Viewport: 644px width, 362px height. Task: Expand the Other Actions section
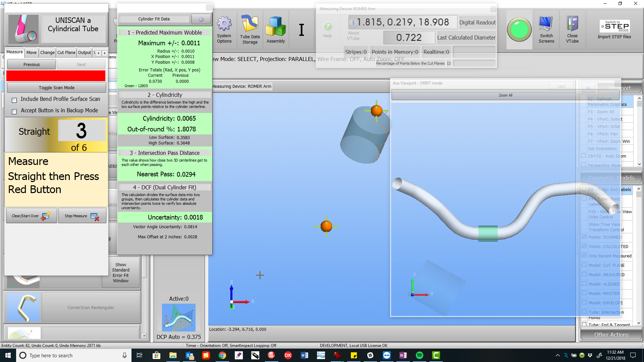(x=611, y=335)
